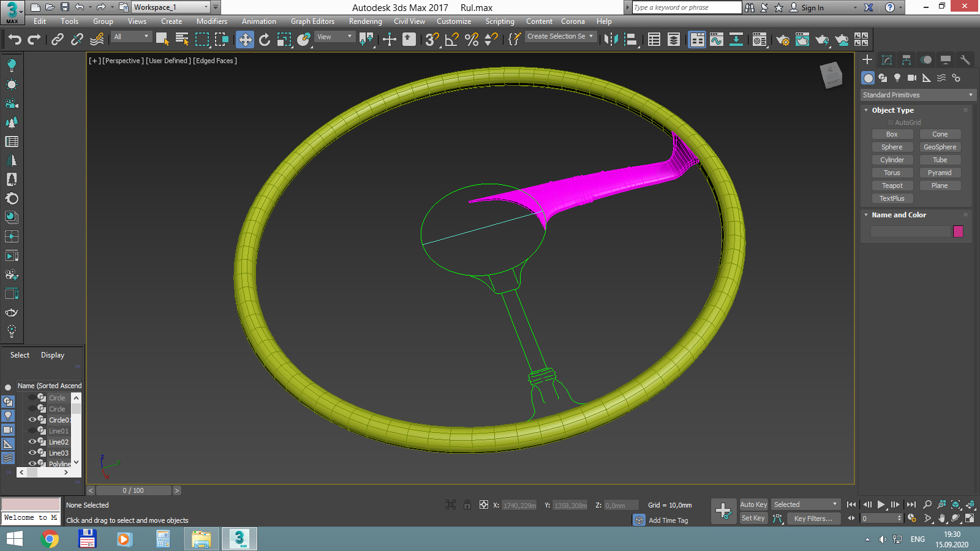Open the Modify command panel tab
This screenshot has height=551, width=980.
pyautogui.click(x=887, y=59)
